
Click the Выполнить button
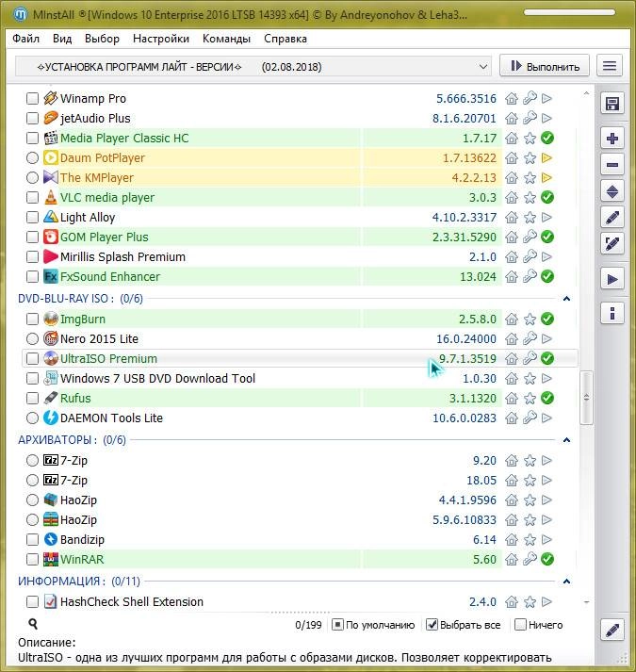click(x=545, y=66)
